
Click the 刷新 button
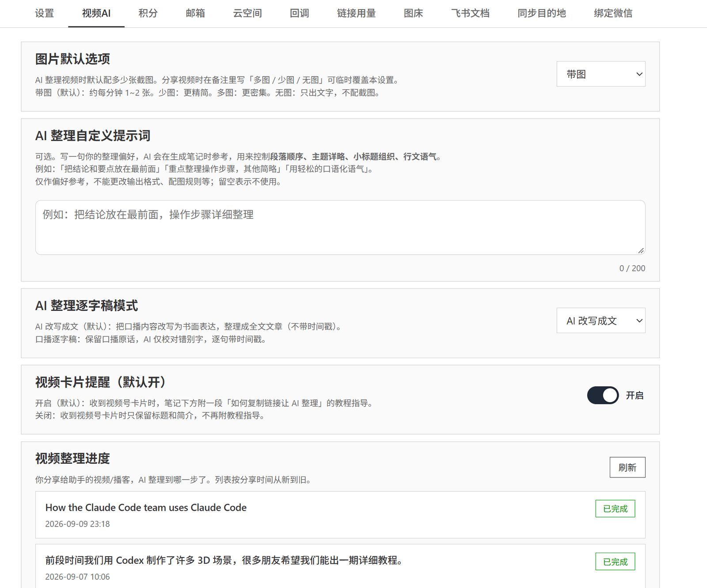(627, 467)
